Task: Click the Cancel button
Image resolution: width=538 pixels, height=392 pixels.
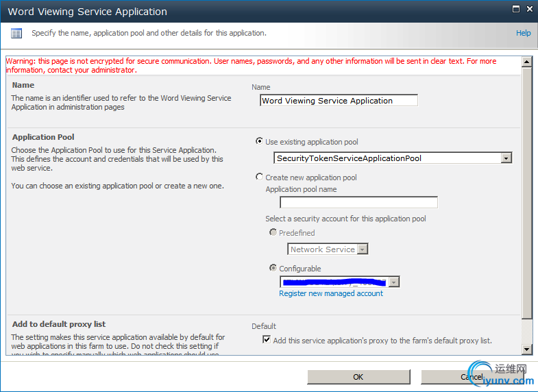Action: 472,377
